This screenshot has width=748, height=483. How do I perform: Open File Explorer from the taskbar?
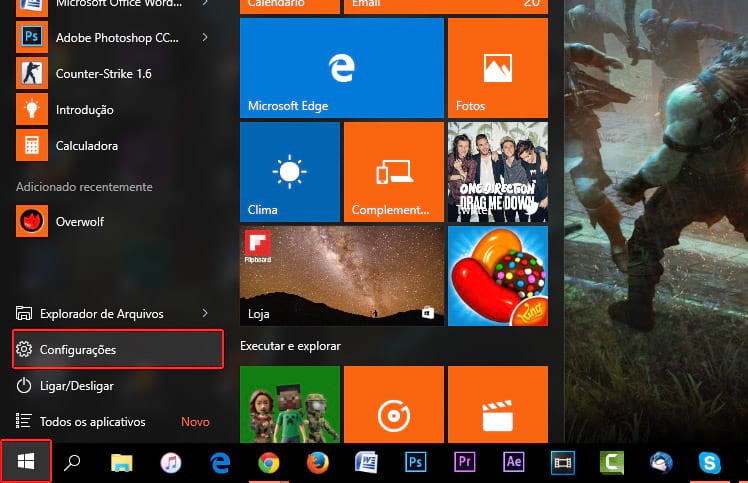122,462
